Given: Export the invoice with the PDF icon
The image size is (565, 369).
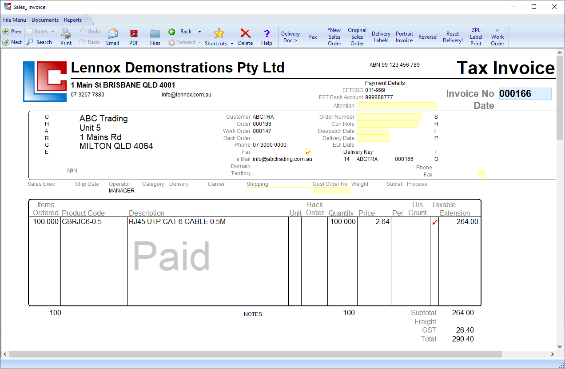Looking at the screenshot, I should coord(134,34).
